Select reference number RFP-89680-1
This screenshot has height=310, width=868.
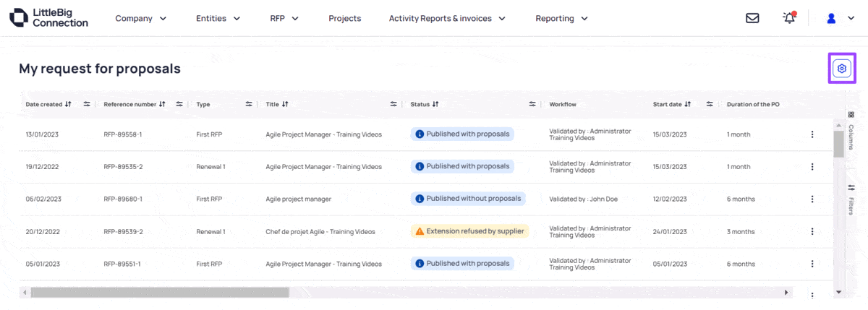[123, 199]
